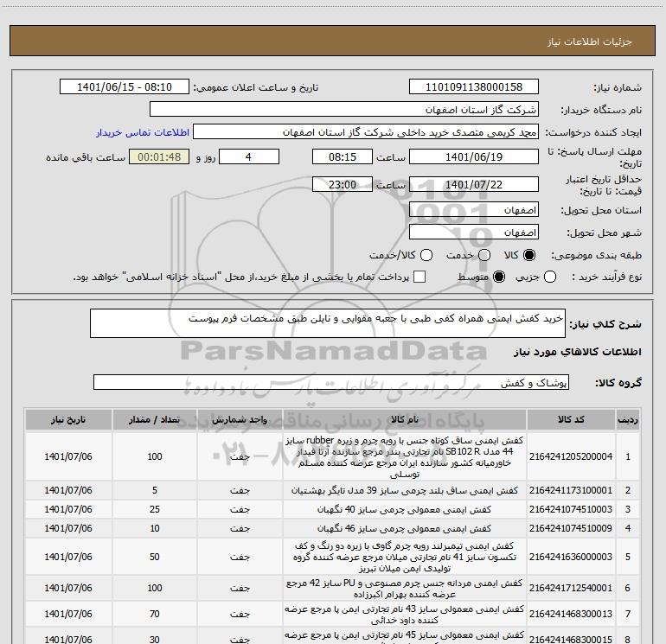Click the price validity date 1401/07/22
The height and width of the screenshot is (644, 666).
click(474, 184)
